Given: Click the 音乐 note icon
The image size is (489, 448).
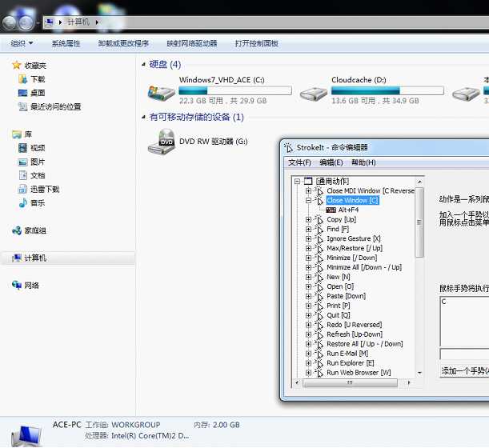Looking at the screenshot, I should click(x=22, y=203).
